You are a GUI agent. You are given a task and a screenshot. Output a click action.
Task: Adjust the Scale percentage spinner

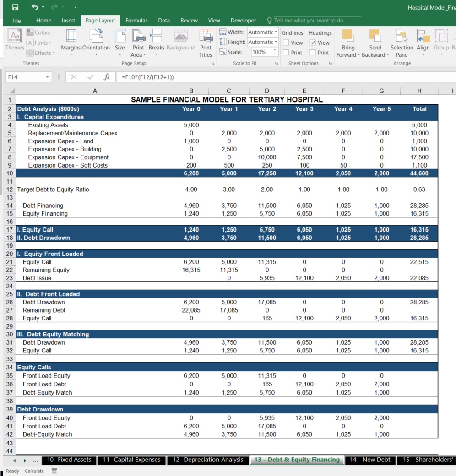[x=275, y=52]
